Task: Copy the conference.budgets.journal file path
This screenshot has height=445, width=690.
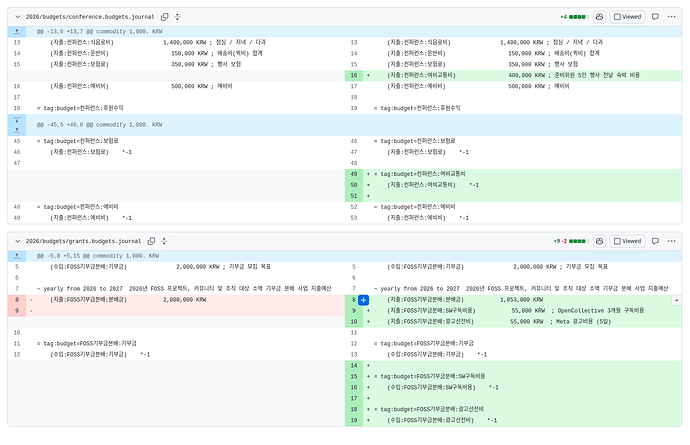Action: click(x=165, y=17)
